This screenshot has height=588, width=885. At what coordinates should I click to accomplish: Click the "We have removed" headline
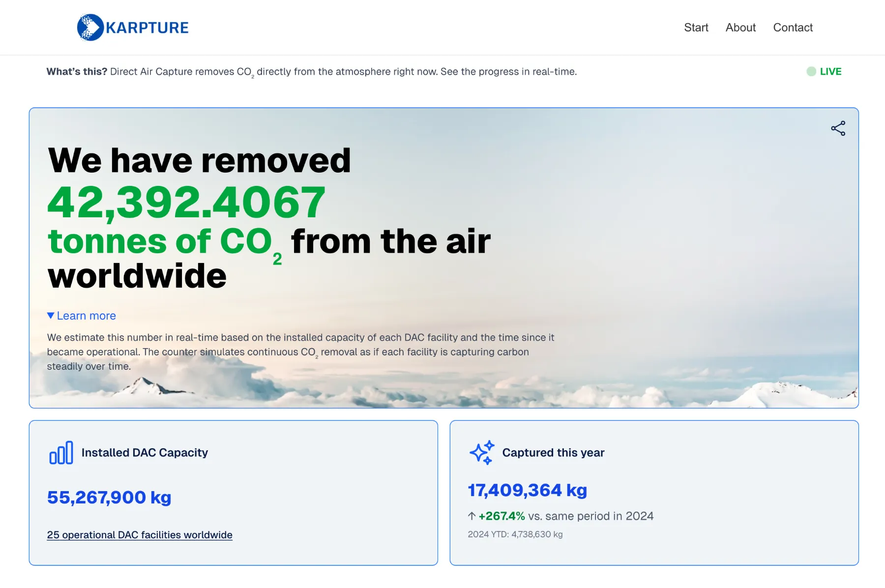(199, 161)
